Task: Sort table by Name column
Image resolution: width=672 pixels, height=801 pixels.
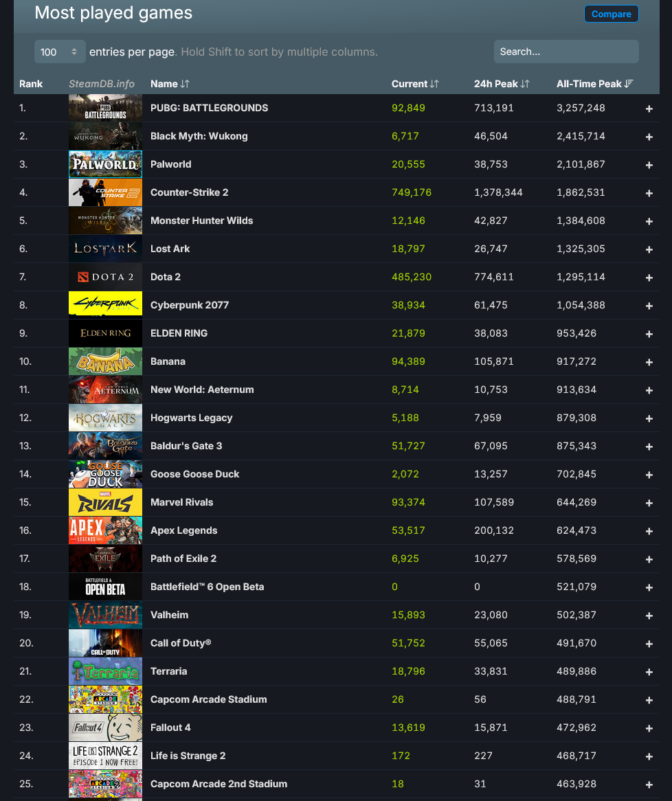Action: [x=170, y=84]
